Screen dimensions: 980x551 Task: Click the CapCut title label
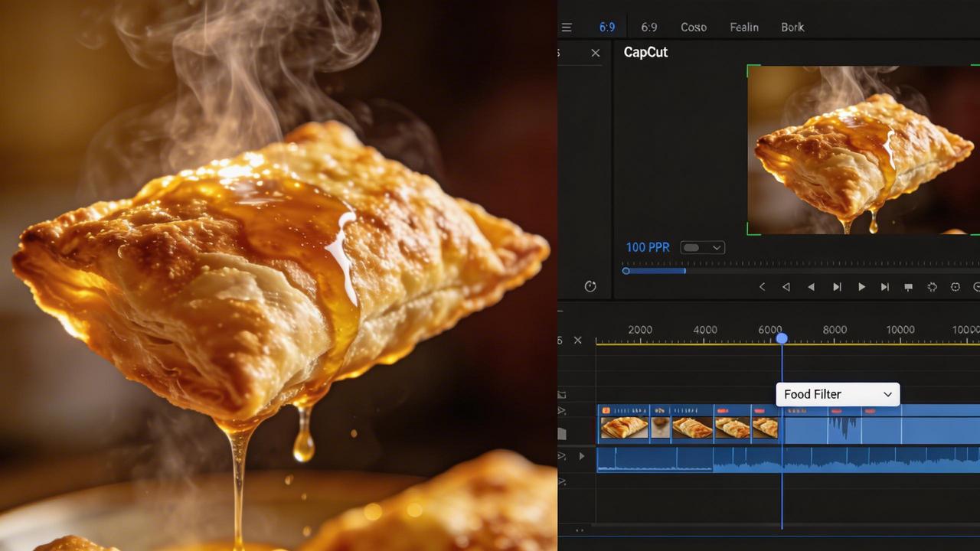645,52
